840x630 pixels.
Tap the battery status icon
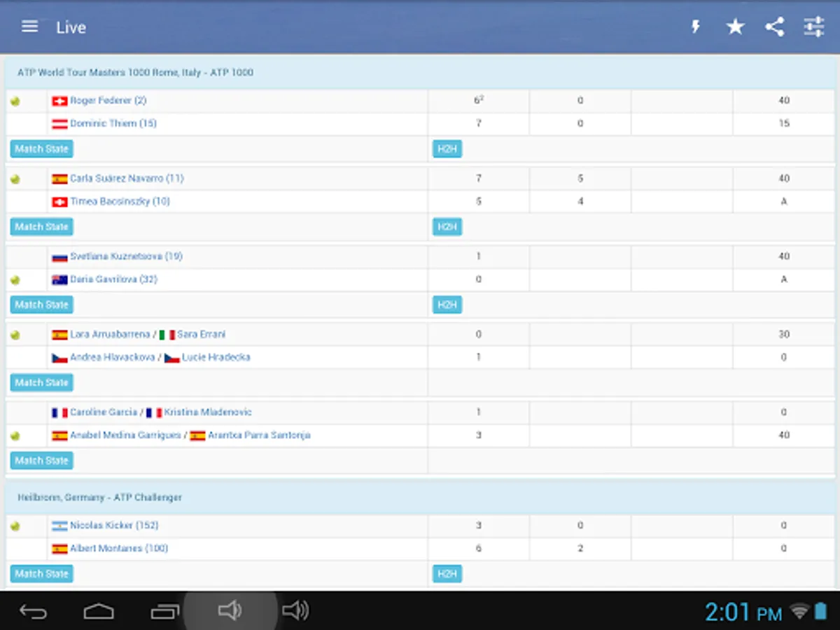pos(820,612)
